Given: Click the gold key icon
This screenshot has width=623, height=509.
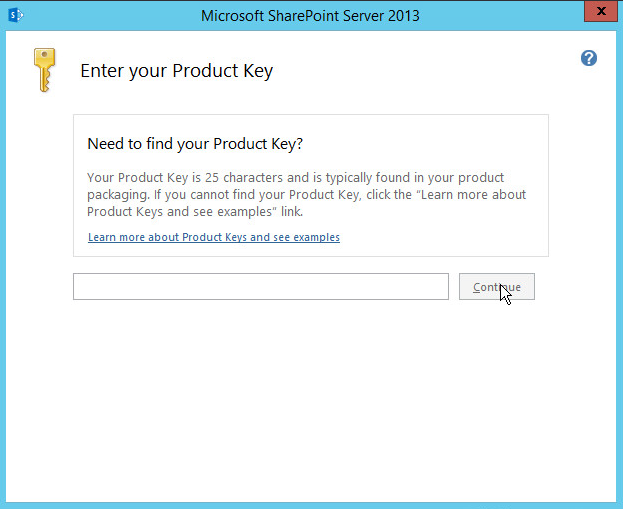Looking at the screenshot, I should 44,70.
